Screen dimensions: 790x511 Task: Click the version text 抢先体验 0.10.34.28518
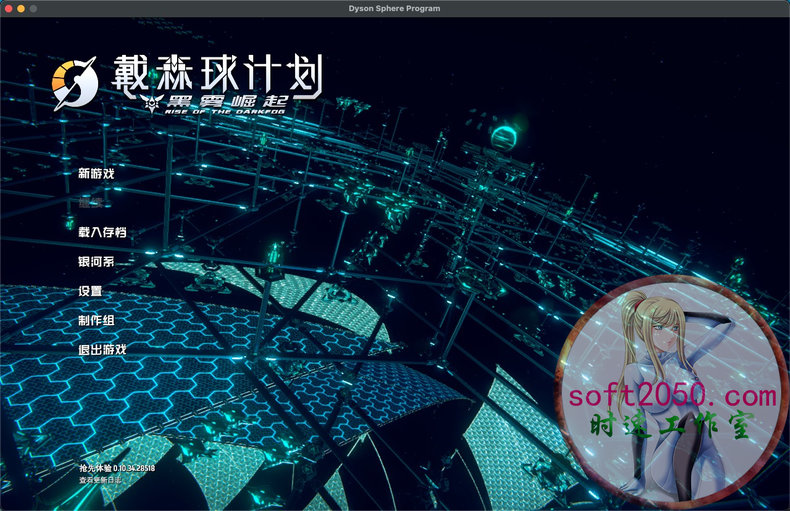click(x=117, y=468)
